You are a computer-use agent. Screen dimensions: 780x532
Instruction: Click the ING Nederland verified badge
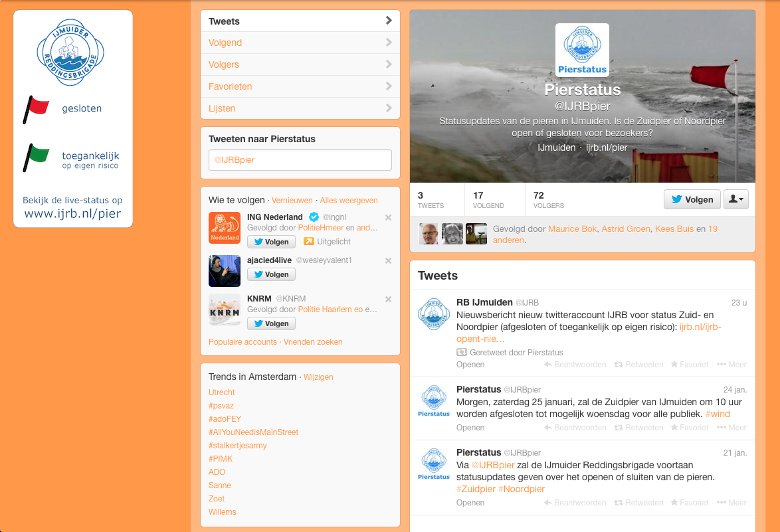(314, 217)
